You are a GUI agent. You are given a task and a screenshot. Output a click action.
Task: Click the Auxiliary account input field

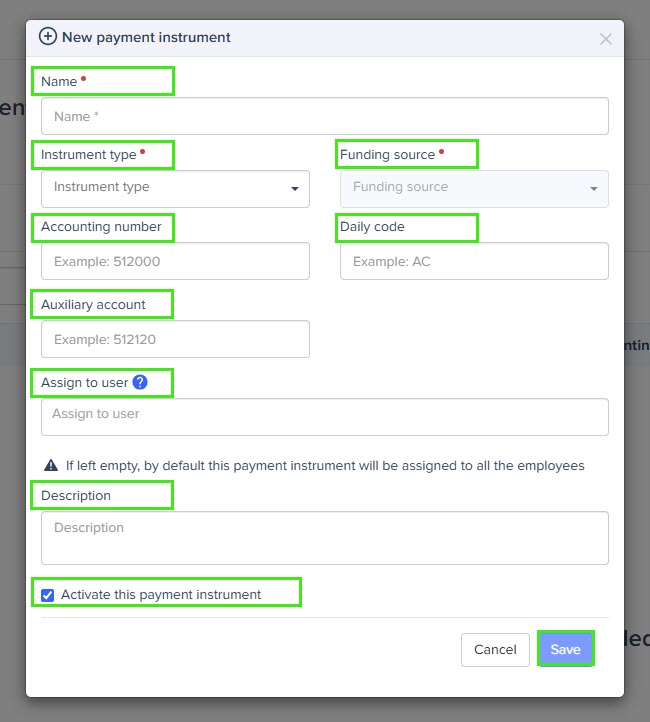175,339
